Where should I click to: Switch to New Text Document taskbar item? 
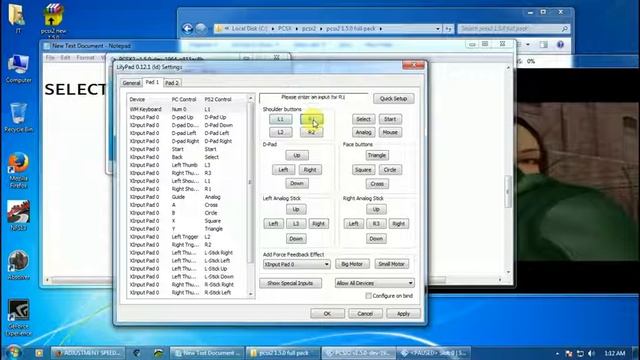pos(207,353)
